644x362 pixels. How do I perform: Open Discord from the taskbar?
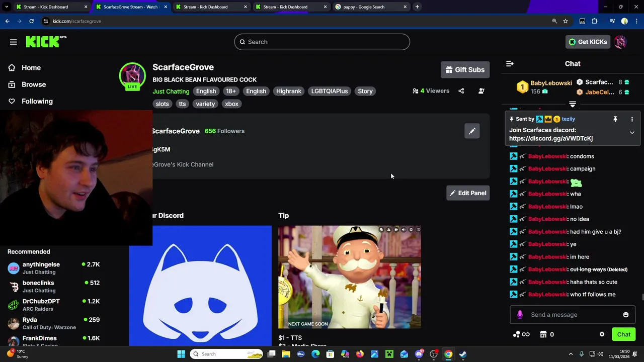click(x=419, y=354)
